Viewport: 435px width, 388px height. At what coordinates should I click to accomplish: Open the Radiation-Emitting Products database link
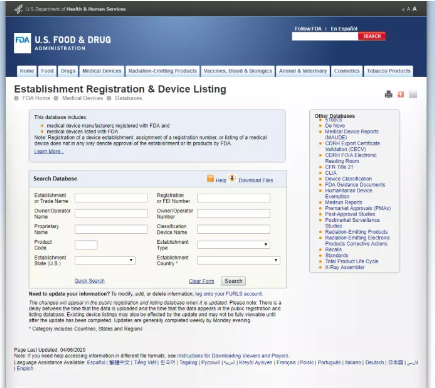(x=356, y=232)
